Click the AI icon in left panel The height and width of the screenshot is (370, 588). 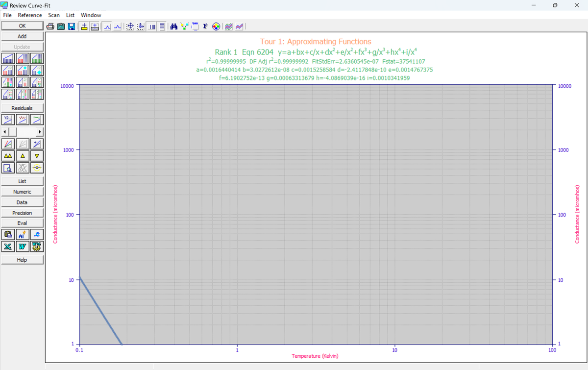tap(22, 234)
